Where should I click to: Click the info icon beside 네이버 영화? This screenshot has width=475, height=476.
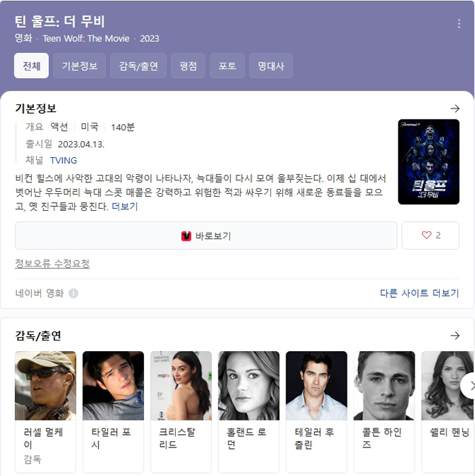pos(73,294)
